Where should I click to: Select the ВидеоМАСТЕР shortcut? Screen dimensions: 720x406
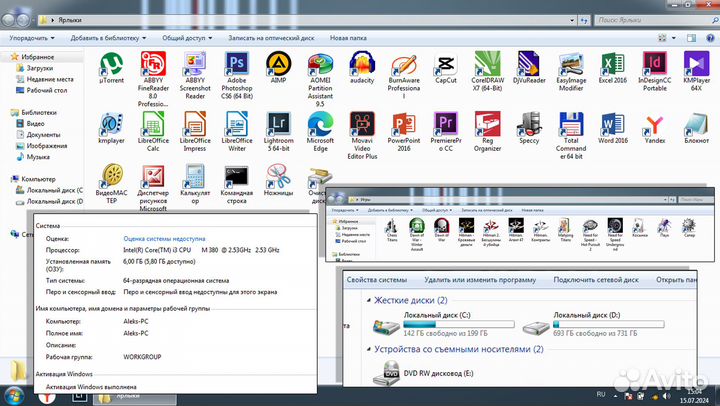112,184
